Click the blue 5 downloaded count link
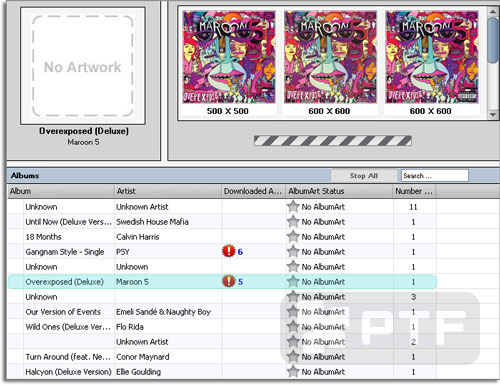500x385 pixels. pyautogui.click(x=240, y=282)
